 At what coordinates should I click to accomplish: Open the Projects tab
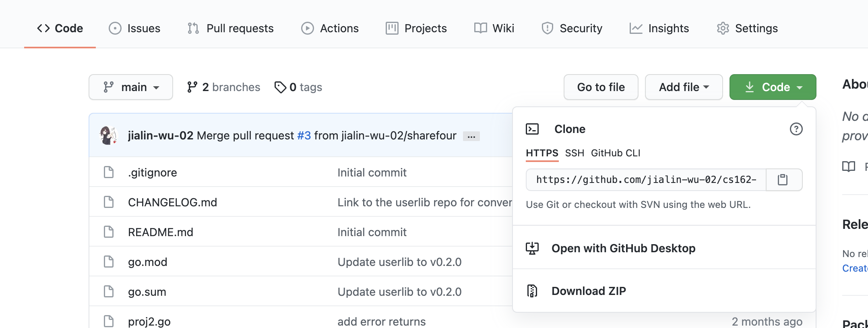tap(416, 28)
